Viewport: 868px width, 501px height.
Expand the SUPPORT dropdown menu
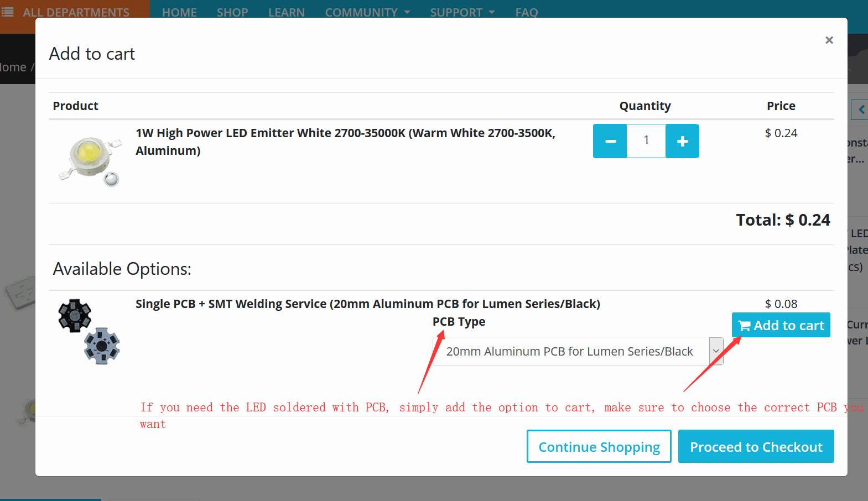(462, 12)
